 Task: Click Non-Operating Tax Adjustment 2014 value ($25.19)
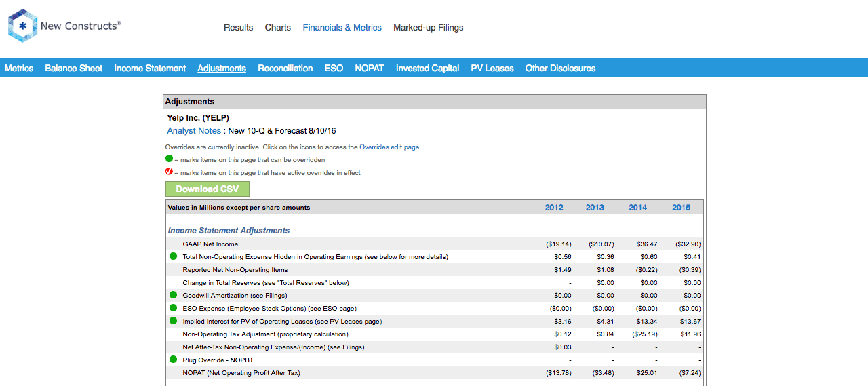[x=644, y=334]
